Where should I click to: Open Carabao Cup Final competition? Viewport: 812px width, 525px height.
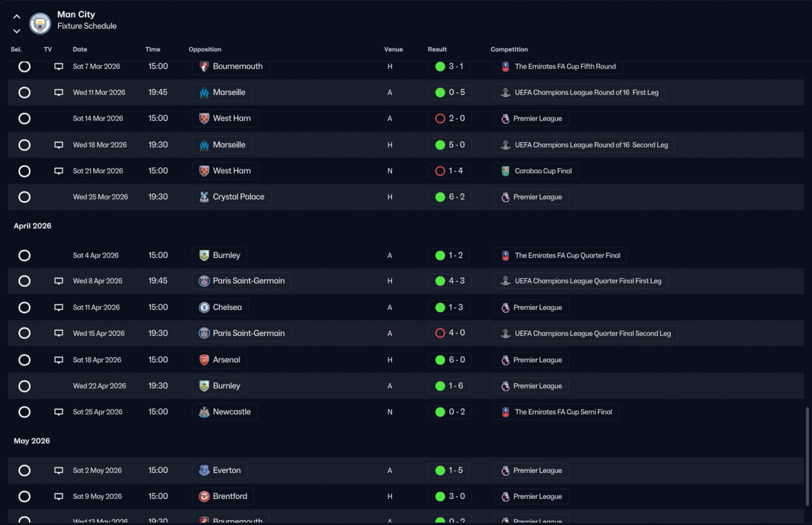536,171
